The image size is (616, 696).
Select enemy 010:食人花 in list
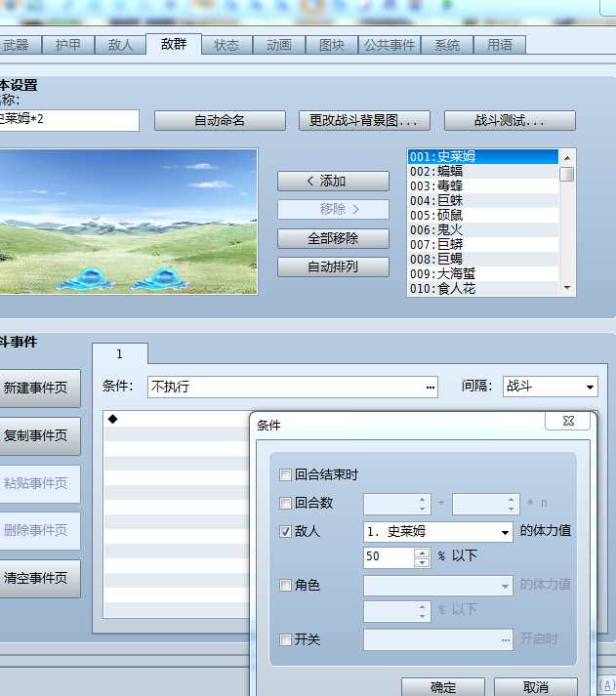[483, 289]
